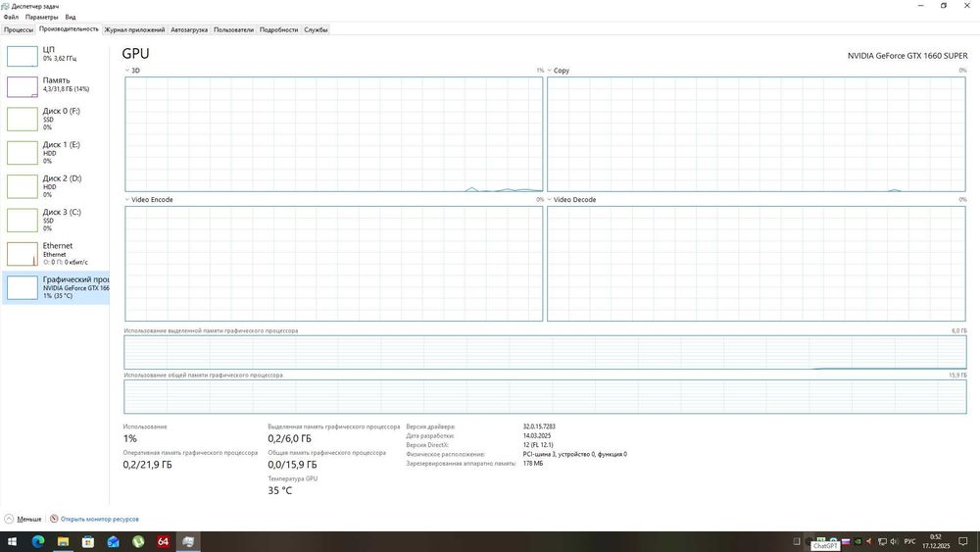Click the Task Manager title bar icon
Screen dimensions: 980x552
tap(5, 6)
